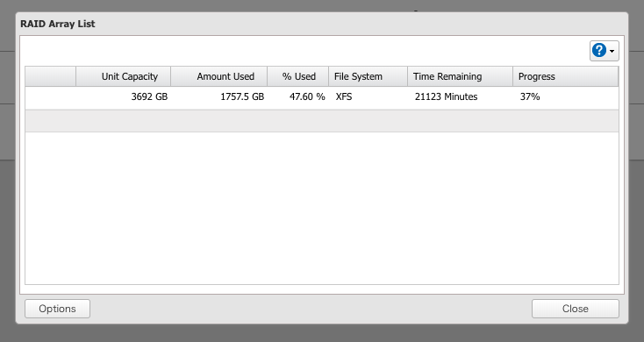The width and height of the screenshot is (644, 342).
Task: Sort by % Used column header
Action: click(x=297, y=76)
